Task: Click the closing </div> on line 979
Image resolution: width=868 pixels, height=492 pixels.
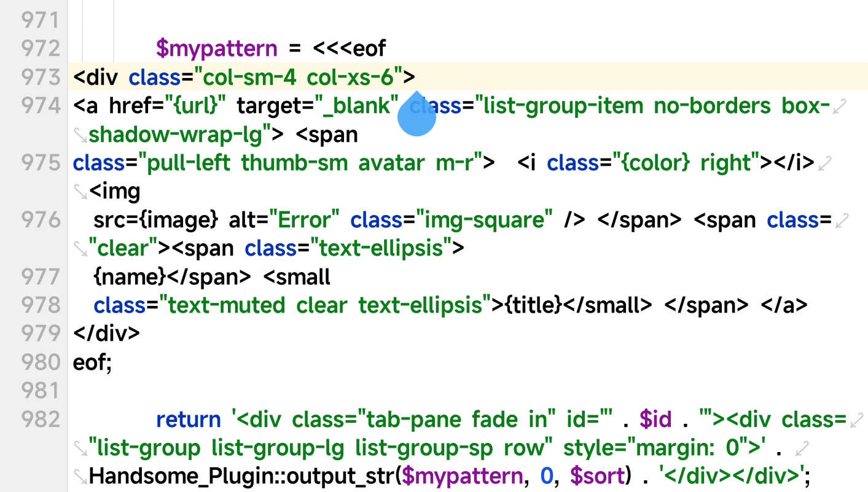Action: tap(106, 334)
